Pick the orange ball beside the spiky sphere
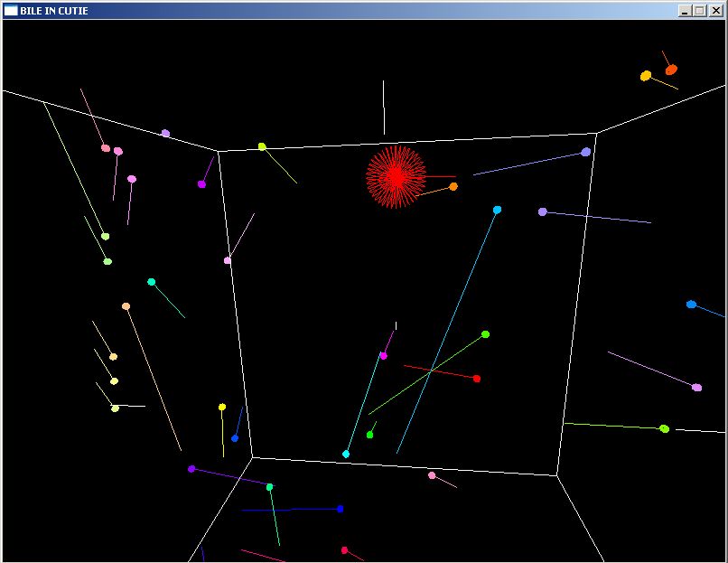Screen dimensions: 728x563 (453, 187)
